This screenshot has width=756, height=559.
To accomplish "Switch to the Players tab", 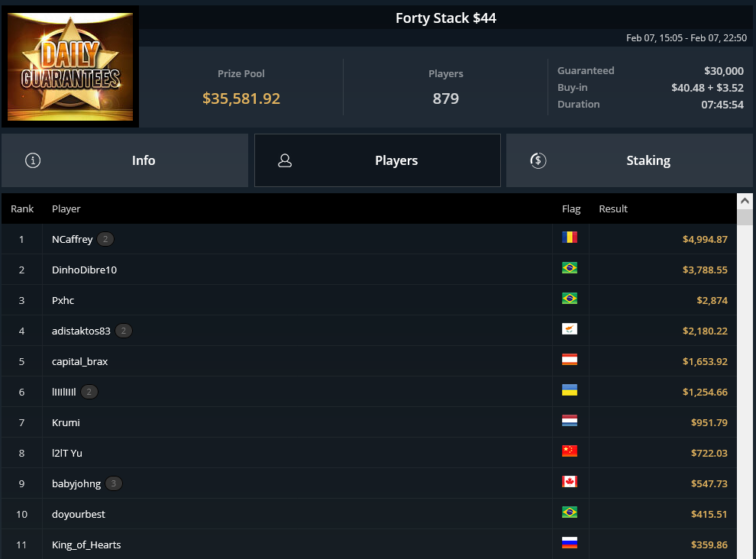I will click(377, 160).
